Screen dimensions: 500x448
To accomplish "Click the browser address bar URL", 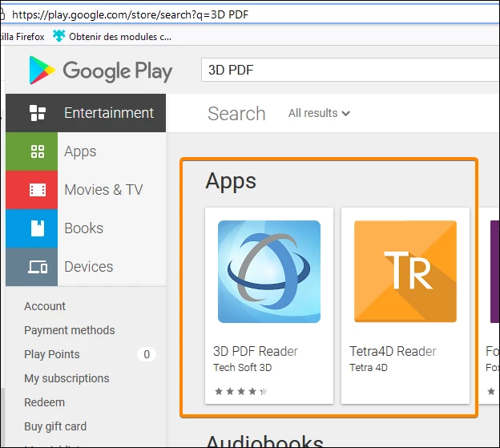I will tap(131, 14).
